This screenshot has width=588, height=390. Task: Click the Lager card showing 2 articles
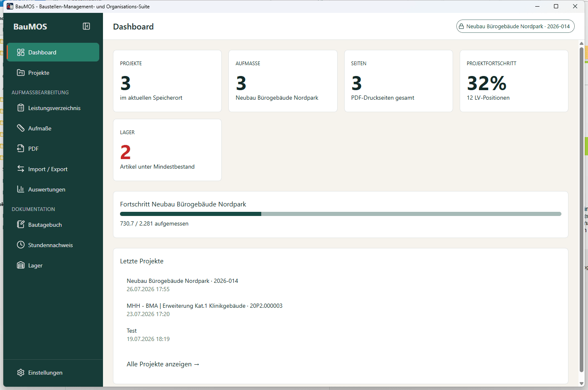[167, 150]
